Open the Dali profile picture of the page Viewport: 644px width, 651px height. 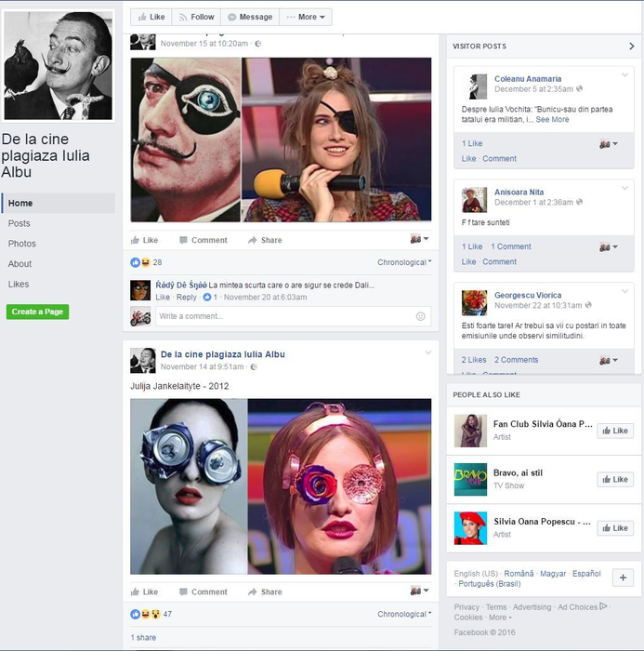coord(59,66)
